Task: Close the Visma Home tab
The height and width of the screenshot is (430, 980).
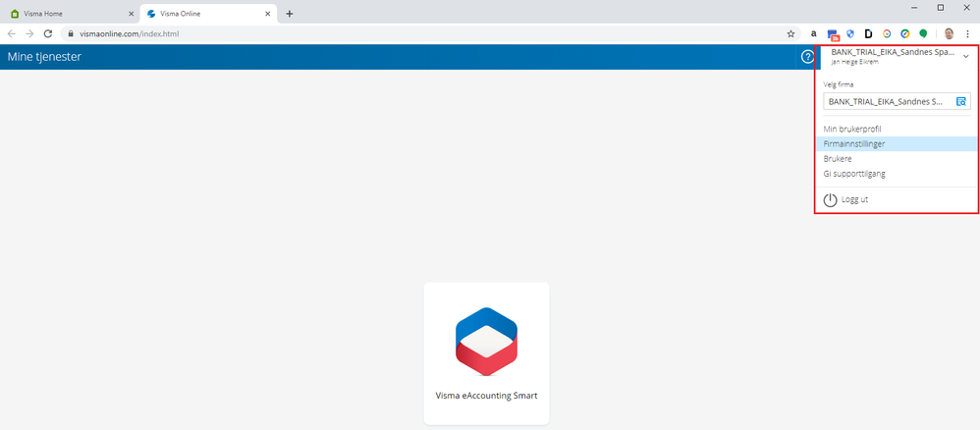Action: pyautogui.click(x=132, y=14)
